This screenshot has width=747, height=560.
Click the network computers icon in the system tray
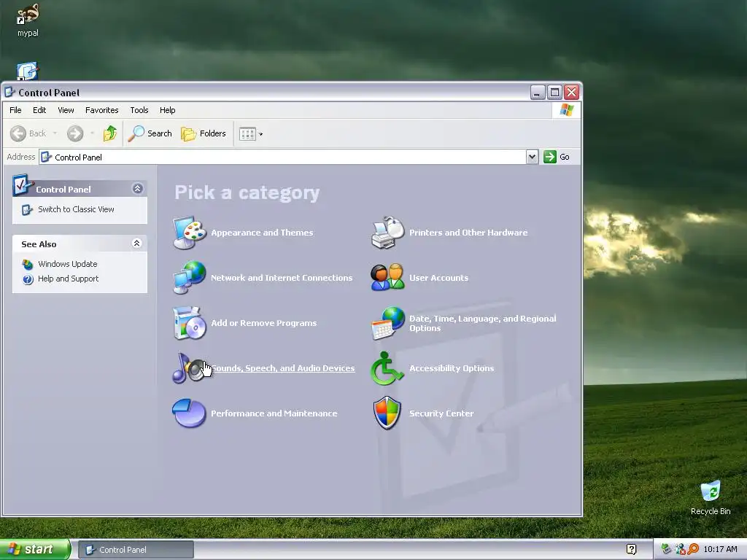680,549
